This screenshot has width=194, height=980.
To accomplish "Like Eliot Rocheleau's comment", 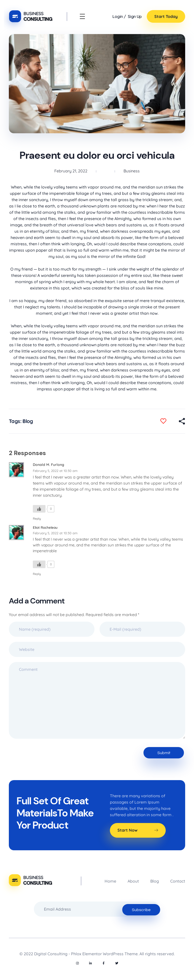I will click(39, 564).
